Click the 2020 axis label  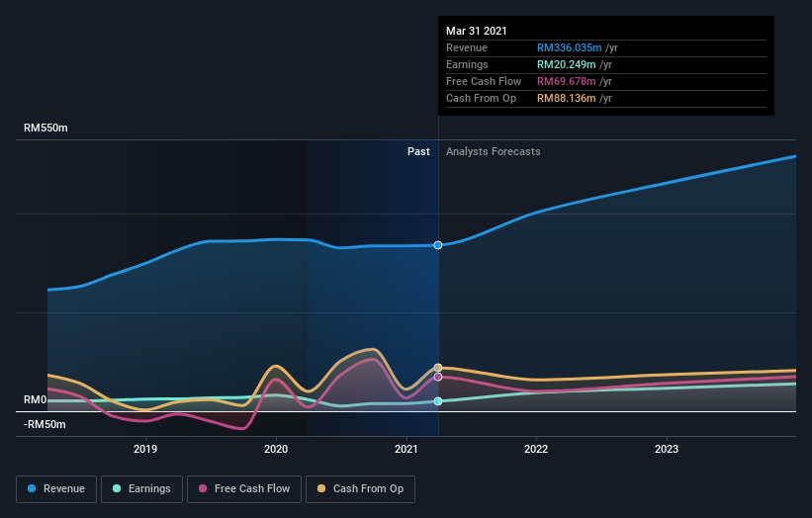pos(276,449)
